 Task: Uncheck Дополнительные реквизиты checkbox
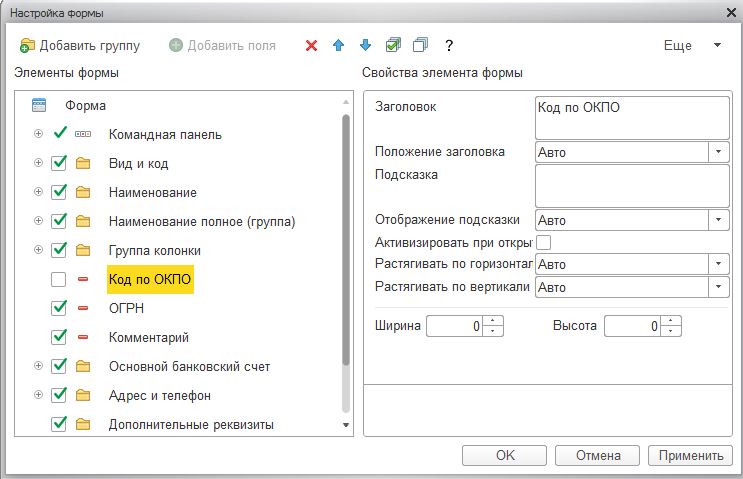[x=59, y=424]
